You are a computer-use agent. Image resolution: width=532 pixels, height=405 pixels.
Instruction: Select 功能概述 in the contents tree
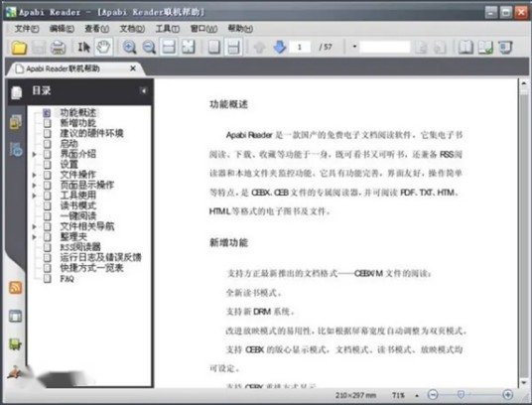click(78, 112)
